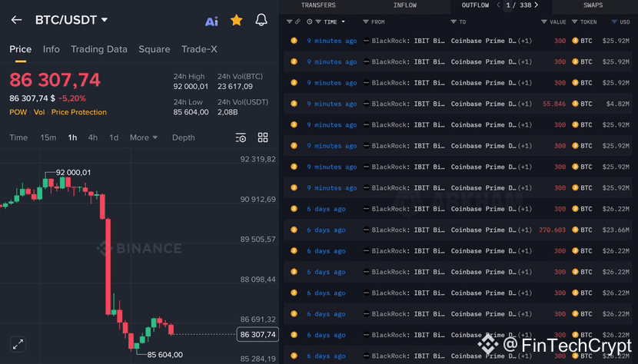The width and height of the screenshot is (638, 364).
Task: Open the TOKEN column filter
Action: click(x=574, y=22)
